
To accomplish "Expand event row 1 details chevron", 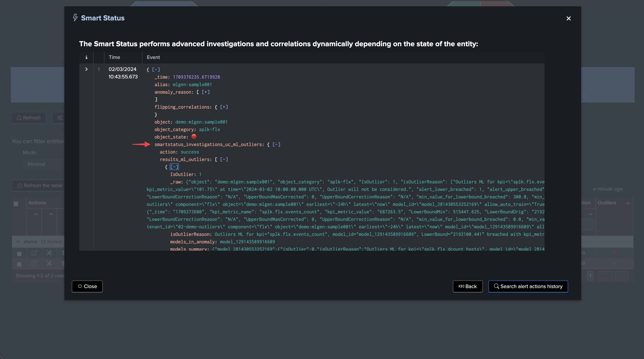I will click(x=86, y=69).
